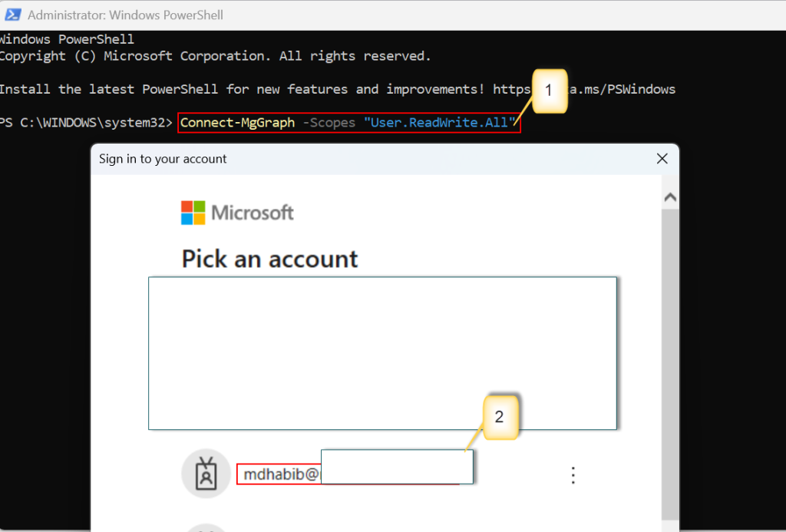Click the blank account tile under the heading
Viewport: 786px width, 532px height.
[382, 353]
